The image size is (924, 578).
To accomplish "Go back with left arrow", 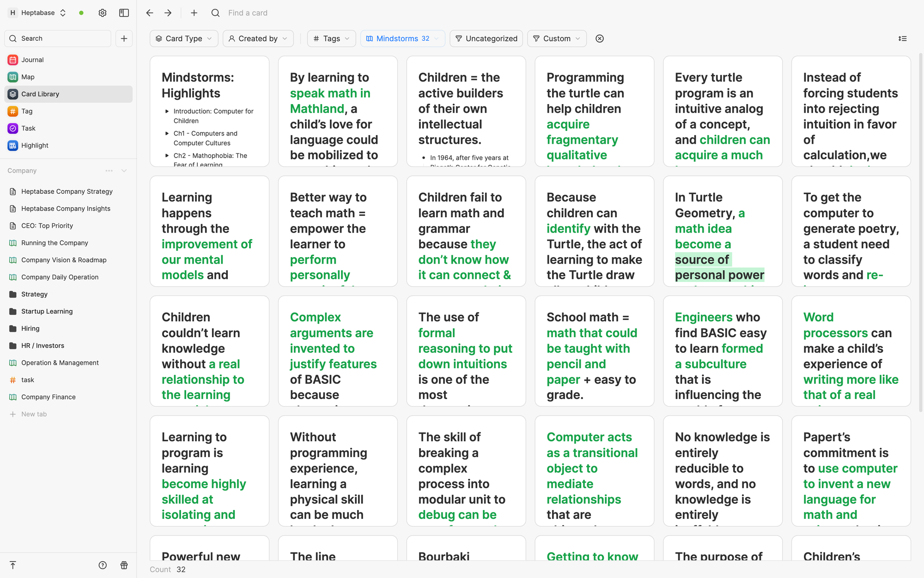I will click(x=149, y=13).
